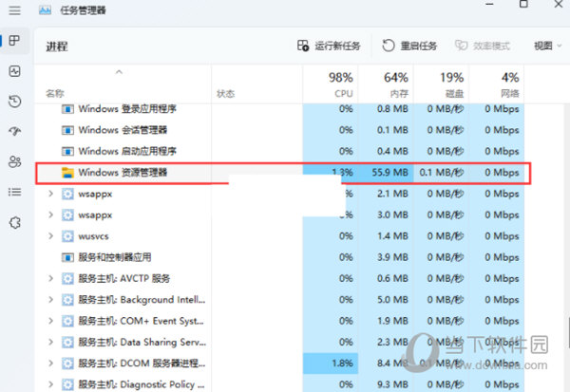Click the Task Manager app icon in title bar
The image size is (570, 392).
[x=45, y=10]
